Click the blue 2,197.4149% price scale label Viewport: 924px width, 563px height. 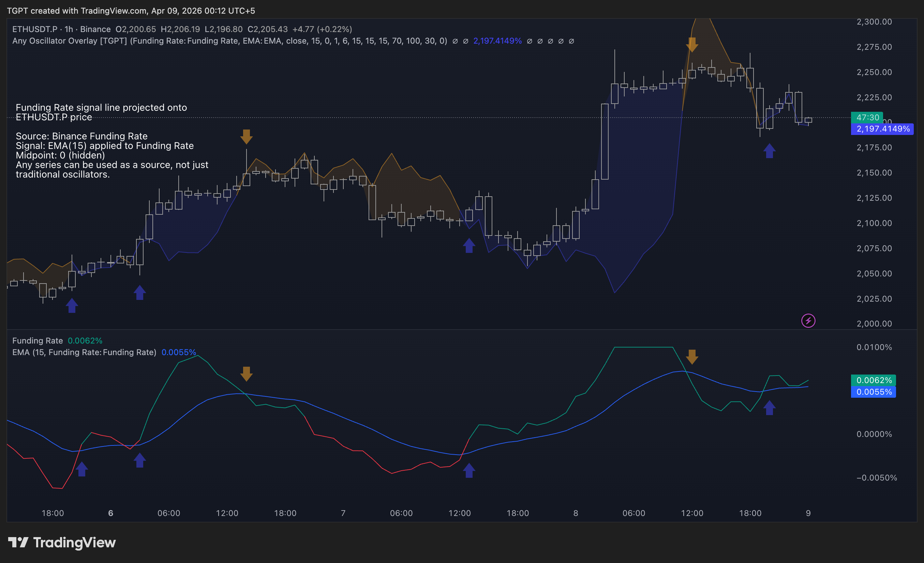(x=882, y=129)
